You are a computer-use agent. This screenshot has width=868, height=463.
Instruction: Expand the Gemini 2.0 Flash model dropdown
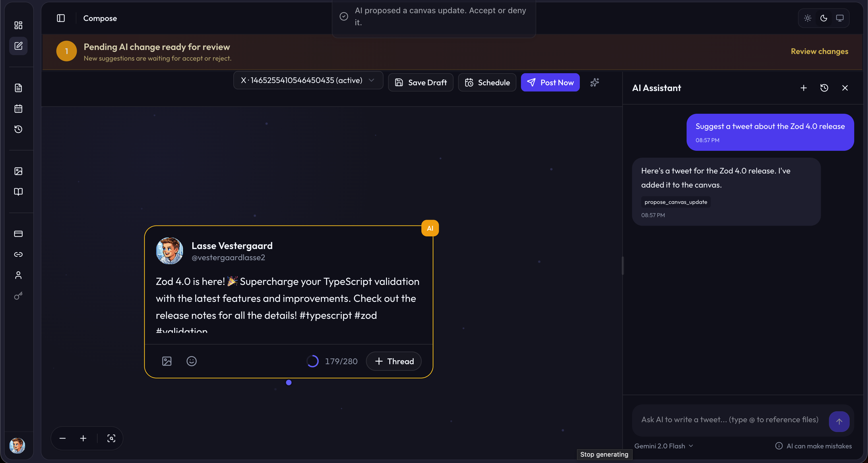tap(663, 446)
